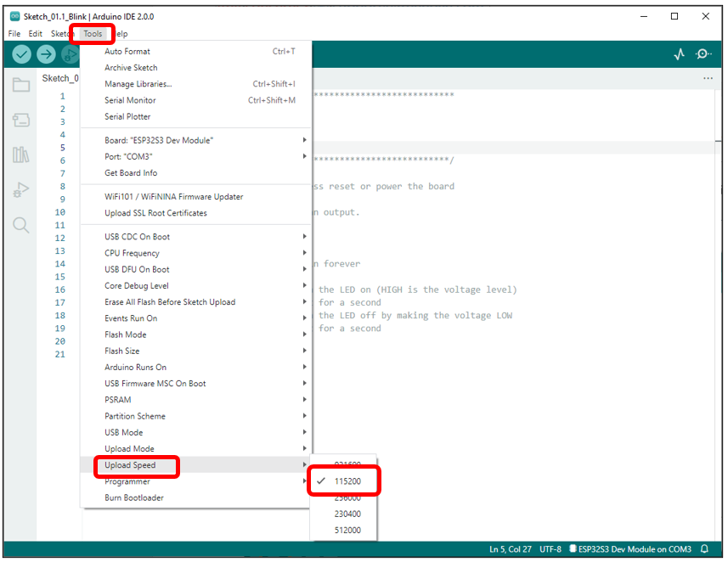Screen dimensions: 728x562
Task: Open the Sketchbook folder sidebar icon
Action: 21,84
